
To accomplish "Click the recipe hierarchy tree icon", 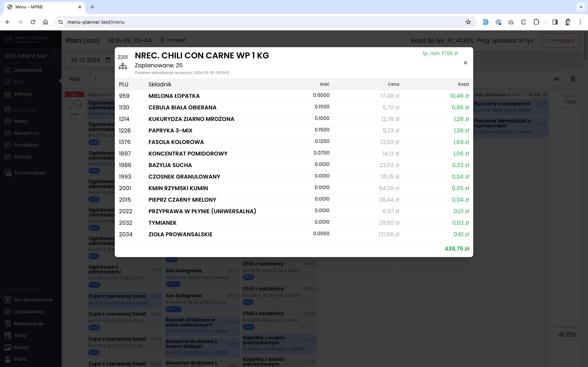I will pos(123,66).
